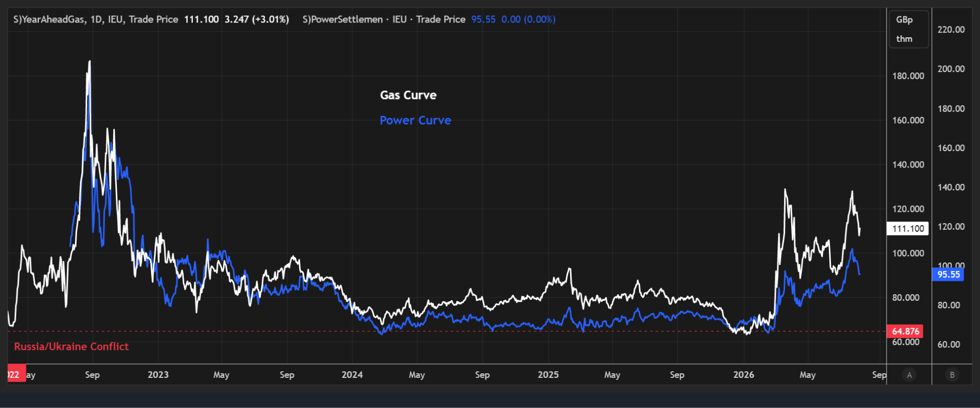
Task: Click the 2026 label on the time axis
Action: [744, 375]
